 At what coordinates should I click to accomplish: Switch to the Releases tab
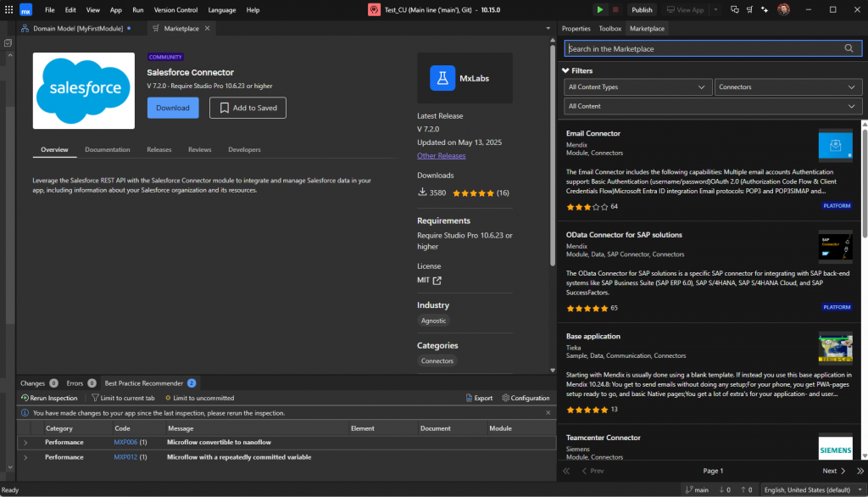tap(159, 150)
